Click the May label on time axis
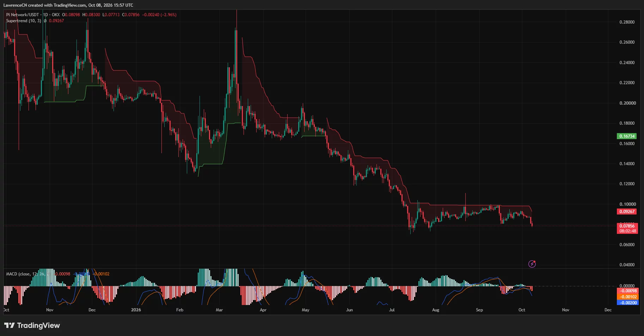The width and height of the screenshot is (644, 336). pyautogui.click(x=306, y=310)
